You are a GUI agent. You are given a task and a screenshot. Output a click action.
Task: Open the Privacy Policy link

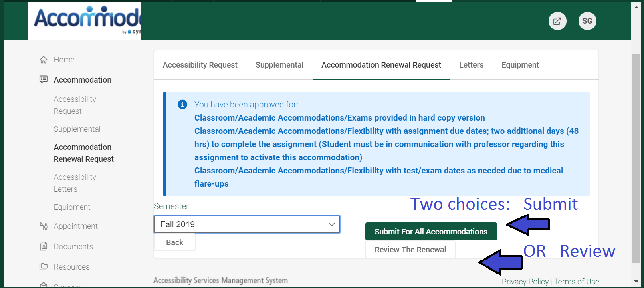point(525,282)
